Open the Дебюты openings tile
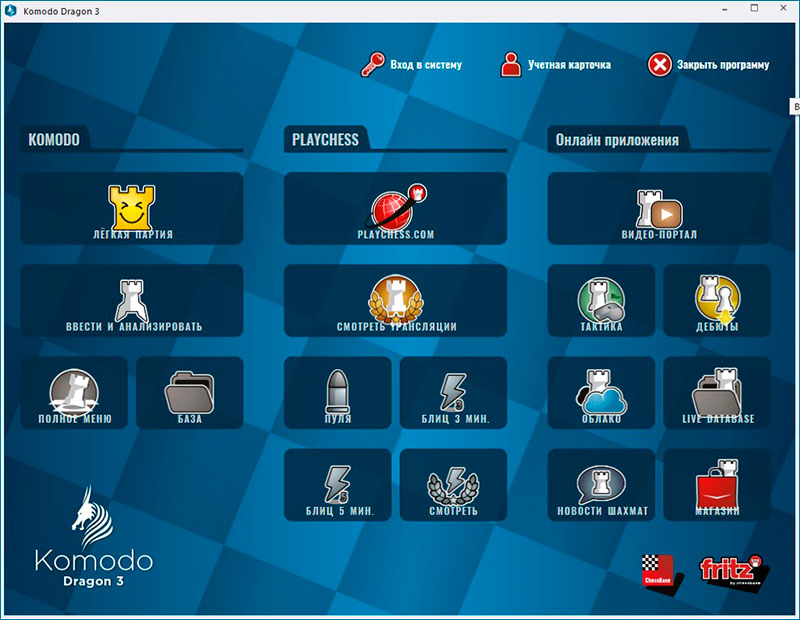This screenshot has width=800, height=620. tap(717, 300)
